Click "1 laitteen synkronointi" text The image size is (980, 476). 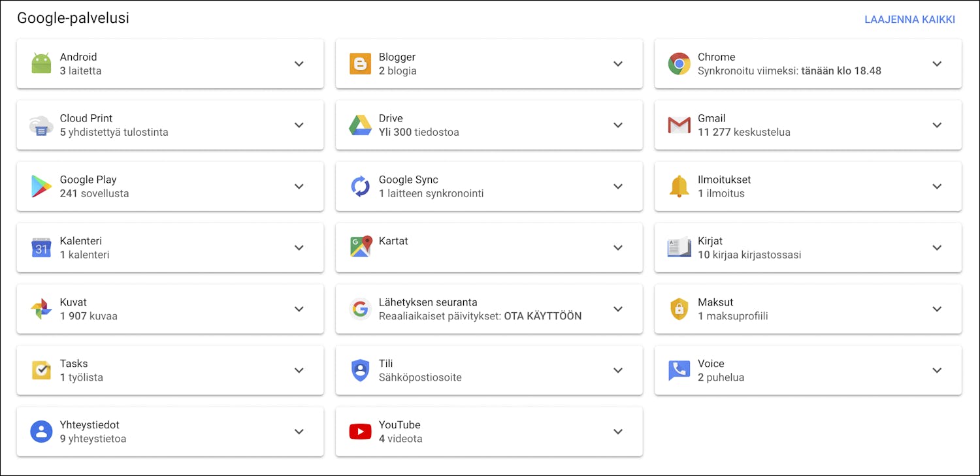click(x=431, y=193)
